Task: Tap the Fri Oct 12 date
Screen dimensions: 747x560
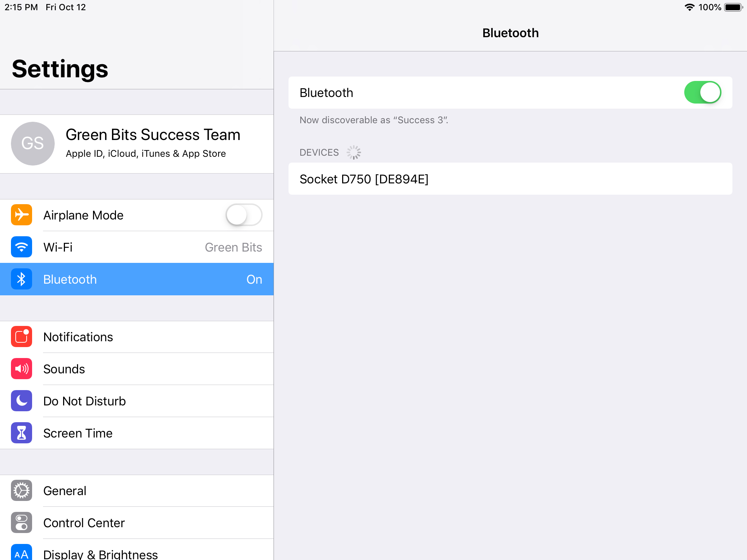Action: pyautogui.click(x=66, y=7)
